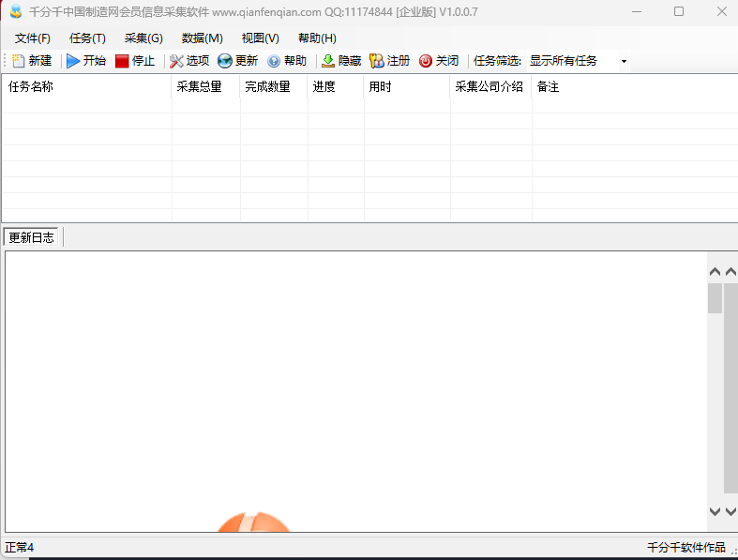
Task: Click the 新建 (New) toolbar icon
Action: (x=19, y=61)
